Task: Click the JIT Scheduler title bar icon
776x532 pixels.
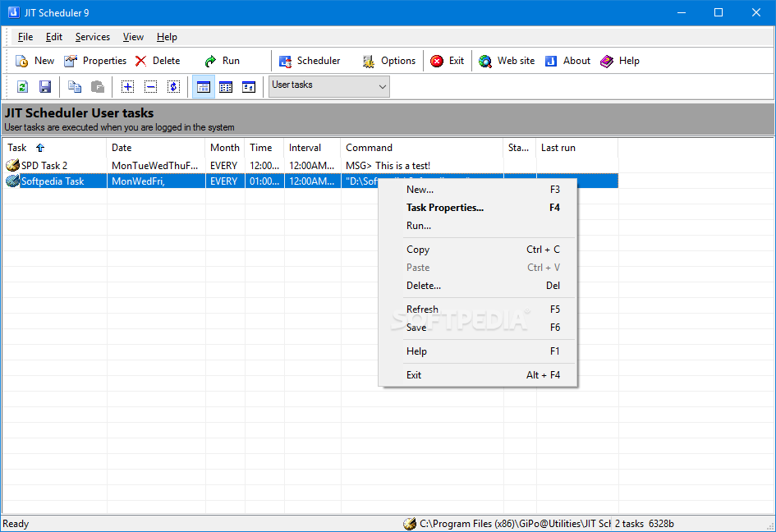Action: [x=13, y=12]
